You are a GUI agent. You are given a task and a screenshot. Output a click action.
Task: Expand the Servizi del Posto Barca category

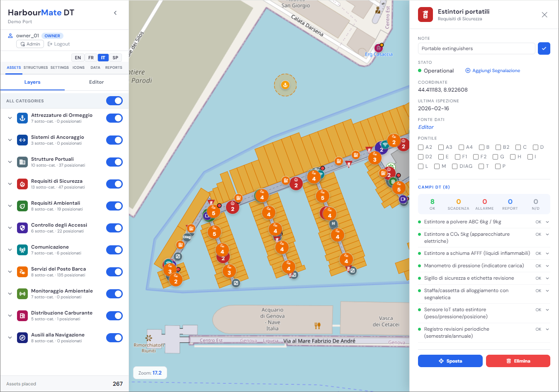click(x=10, y=272)
